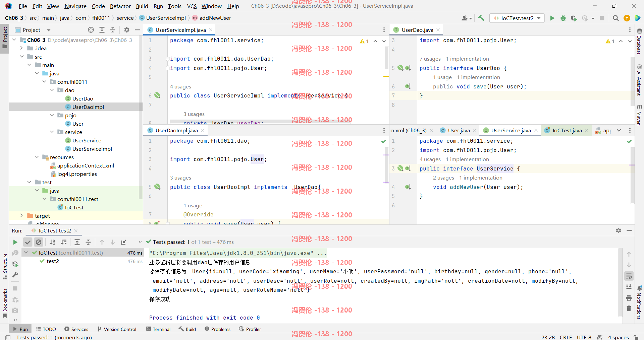The height and width of the screenshot is (340, 644).
Task: Select UserServiceImpl in project tree
Action: pyautogui.click(x=92, y=149)
